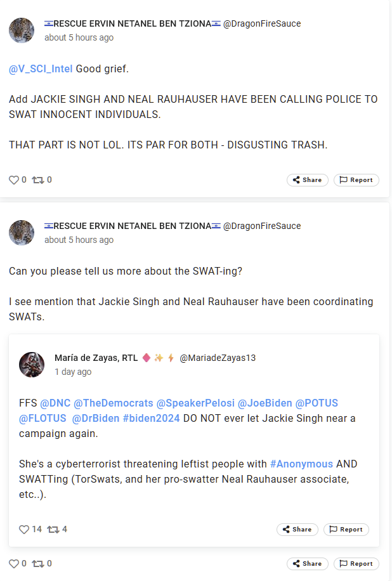Like the first post with the heart icon
The image size is (392, 581).
[14, 180]
